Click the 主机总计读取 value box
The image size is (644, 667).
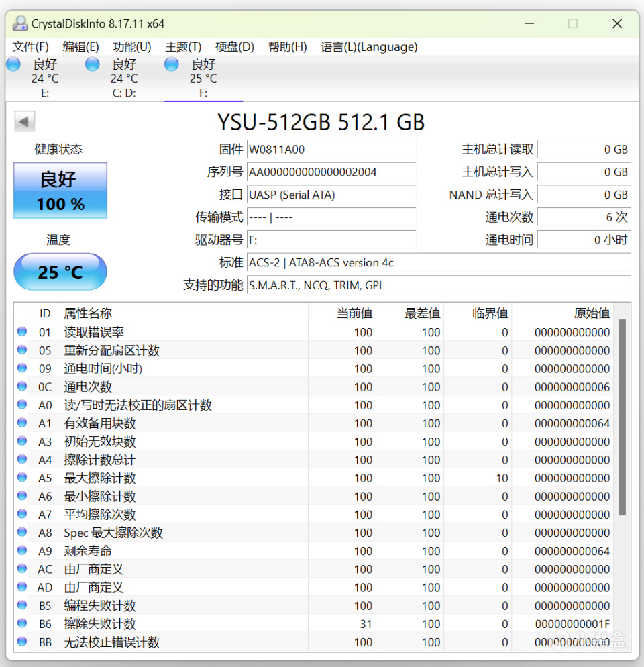pos(584,150)
